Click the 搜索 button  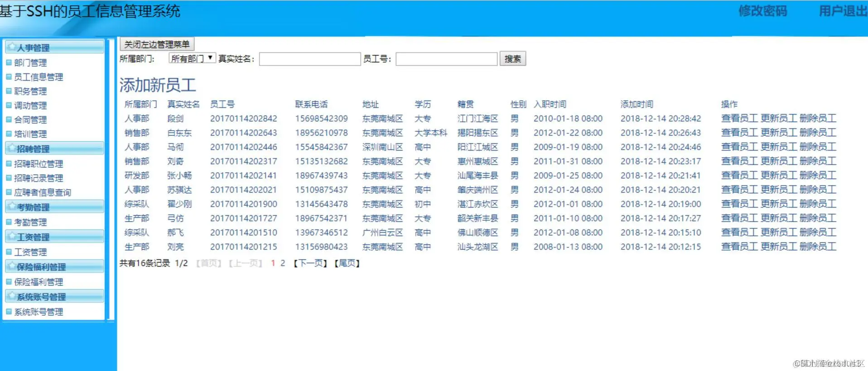(x=513, y=59)
